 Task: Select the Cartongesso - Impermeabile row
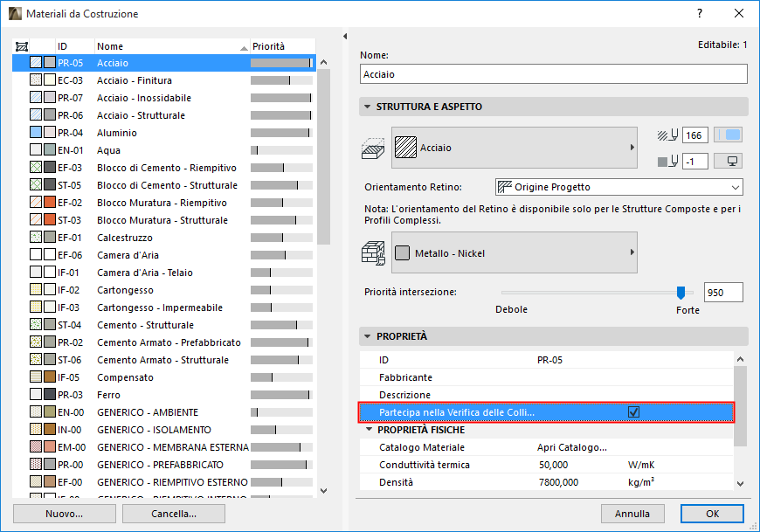tap(164, 307)
